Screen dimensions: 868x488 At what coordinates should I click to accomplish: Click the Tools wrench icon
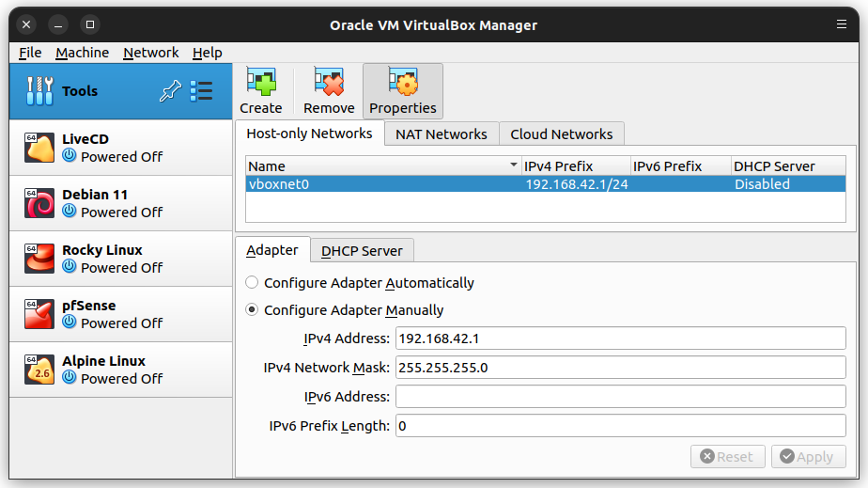click(x=39, y=91)
